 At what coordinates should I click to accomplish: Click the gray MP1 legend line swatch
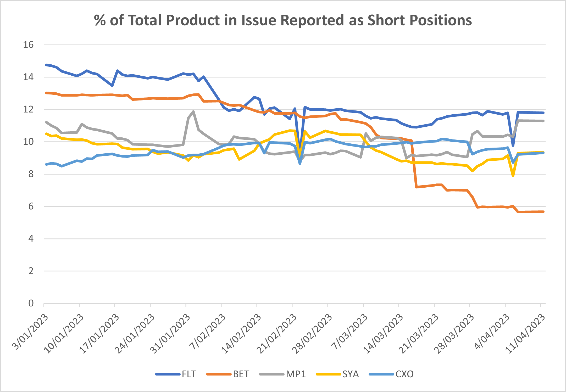click(x=271, y=374)
